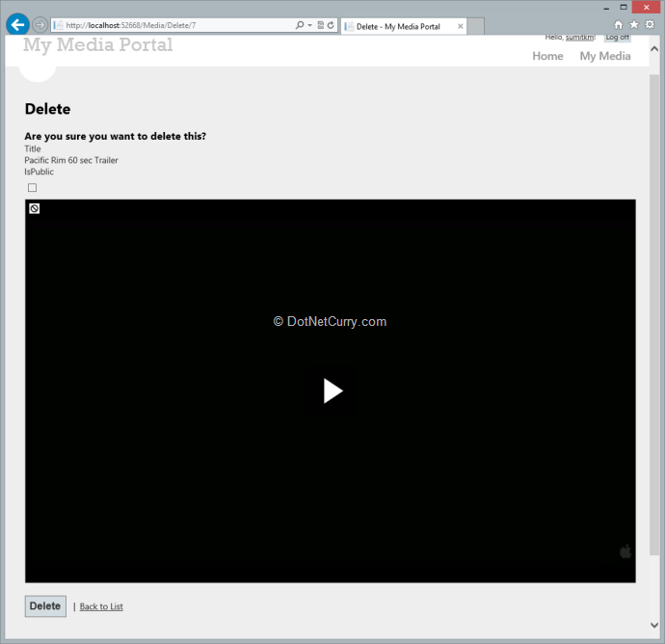Image resolution: width=665 pixels, height=644 pixels.
Task: Expand the address bar search dropdown arrow
Action: click(309, 25)
